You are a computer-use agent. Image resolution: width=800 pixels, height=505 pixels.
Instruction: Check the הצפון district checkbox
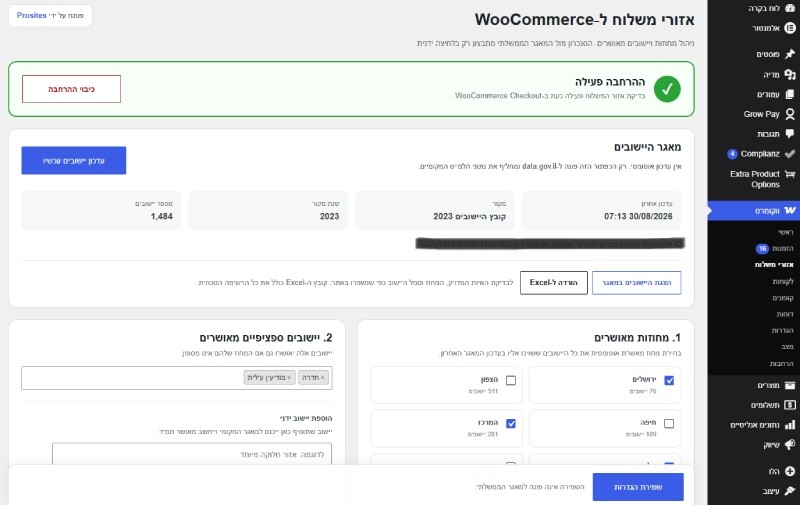coord(511,381)
